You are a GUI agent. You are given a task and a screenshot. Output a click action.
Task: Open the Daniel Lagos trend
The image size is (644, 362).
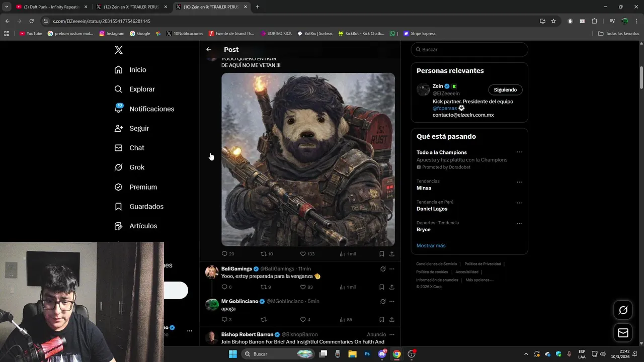click(x=432, y=209)
